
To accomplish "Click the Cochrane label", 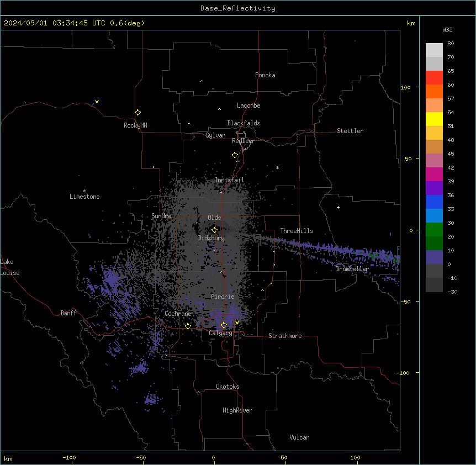I will pos(178,314).
